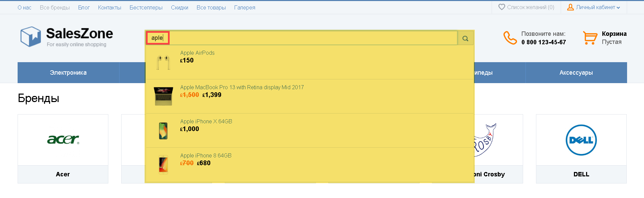This screenshot has width=644, height=198.
Task: Click the search field containing aple
Action: 302,38
